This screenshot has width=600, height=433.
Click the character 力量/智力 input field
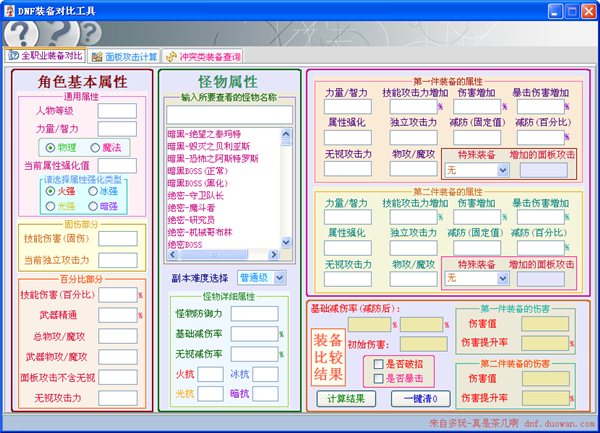117,129
